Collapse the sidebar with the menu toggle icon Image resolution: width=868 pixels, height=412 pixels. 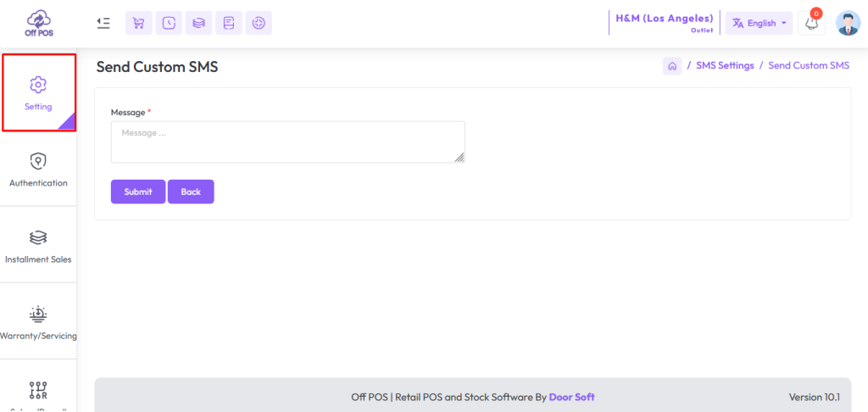point(103,23)
